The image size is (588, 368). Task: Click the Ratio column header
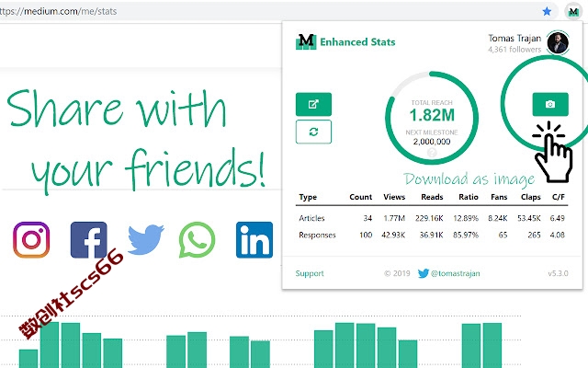click(x=469, y=197)
